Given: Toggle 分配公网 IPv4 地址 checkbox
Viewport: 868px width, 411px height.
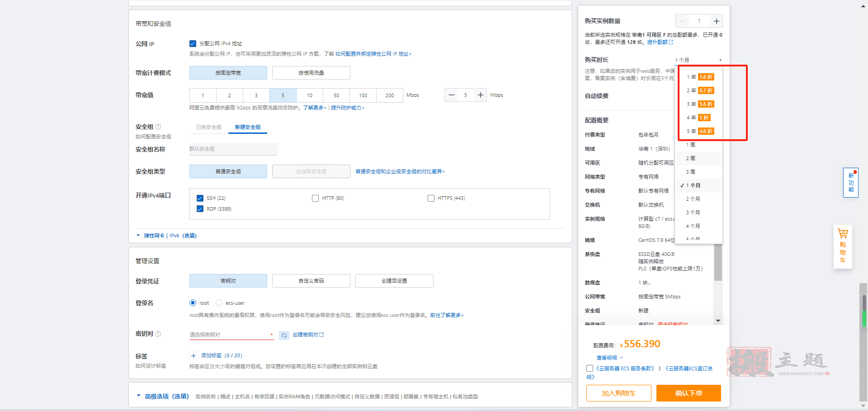Looking at the screenshot, I should point(193,43).
